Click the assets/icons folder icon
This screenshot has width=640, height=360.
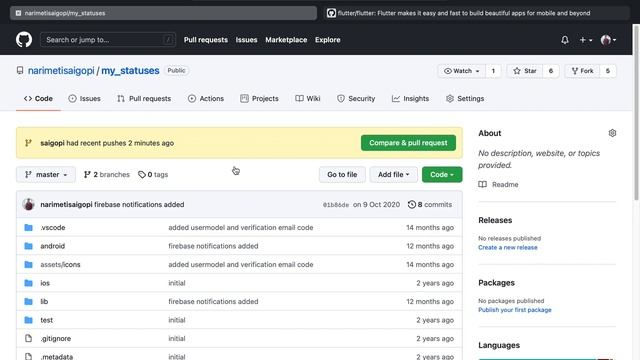(x=28, y=264)
